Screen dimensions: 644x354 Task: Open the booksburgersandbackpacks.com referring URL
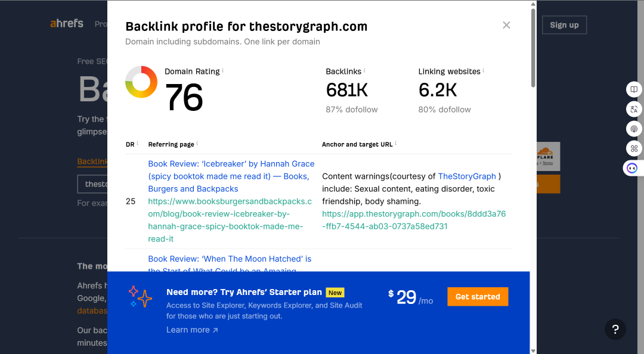pyautogui.click(x=230, y=220)
